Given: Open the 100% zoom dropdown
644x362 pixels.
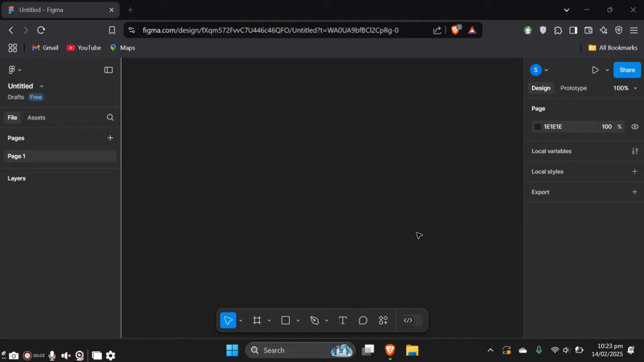Looking at the screenshot, I should pyautogui.click(x=625, y=88).
